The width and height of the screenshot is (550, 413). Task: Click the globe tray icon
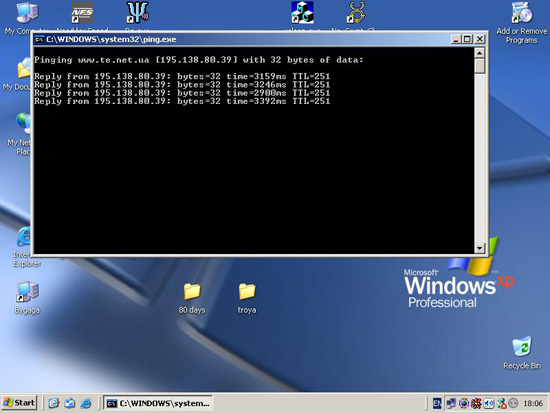click(463, 403)
